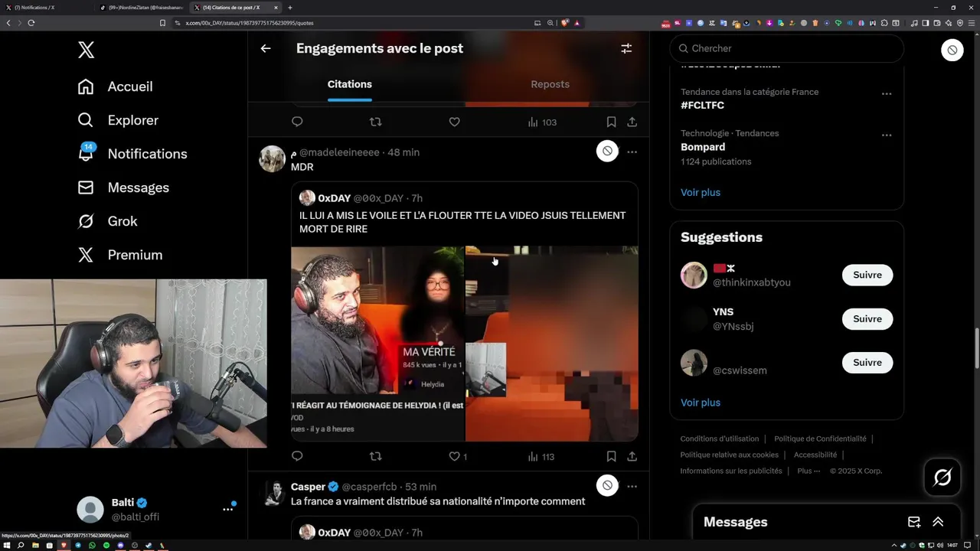View analytics showing 113 views

(541, 456)
